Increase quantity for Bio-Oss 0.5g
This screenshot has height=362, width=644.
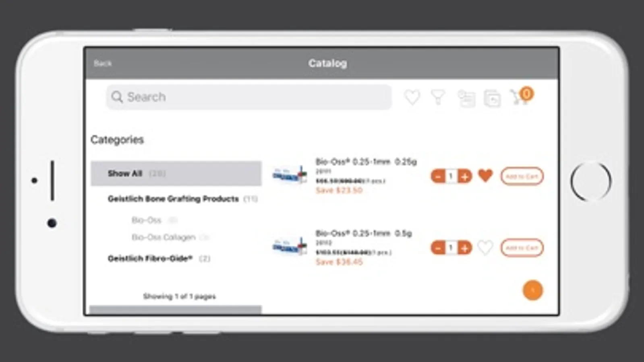[x=464, y=248]
